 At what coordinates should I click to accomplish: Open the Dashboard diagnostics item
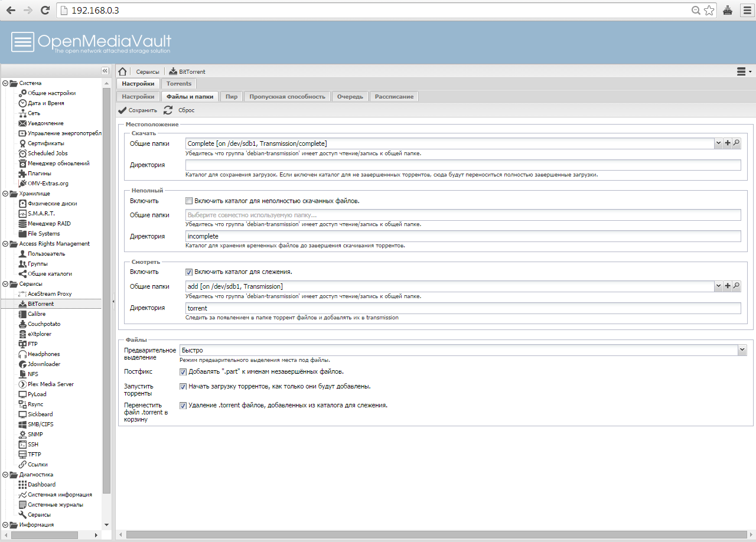pos(41,484)
